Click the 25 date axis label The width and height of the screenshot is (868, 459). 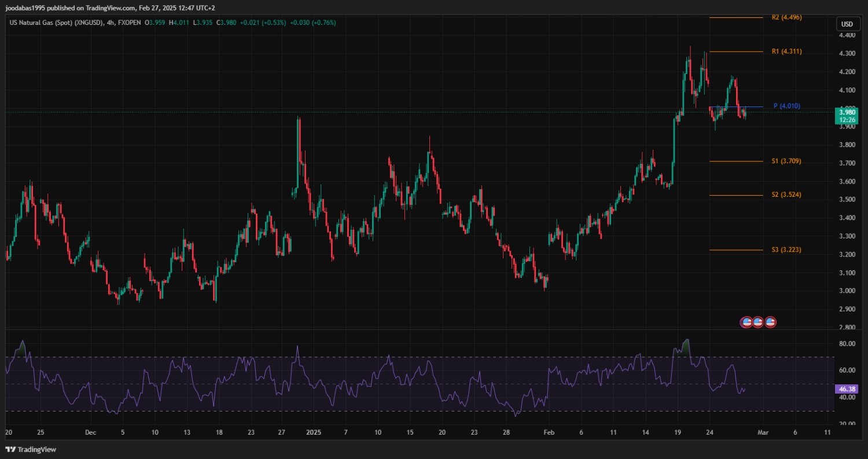point(41,432)
